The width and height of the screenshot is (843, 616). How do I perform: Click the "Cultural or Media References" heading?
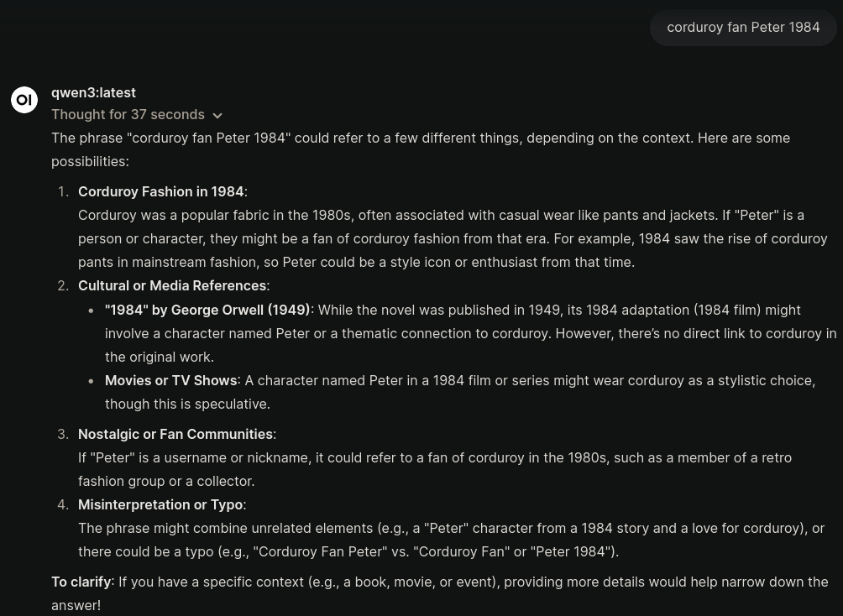point(172,285)
